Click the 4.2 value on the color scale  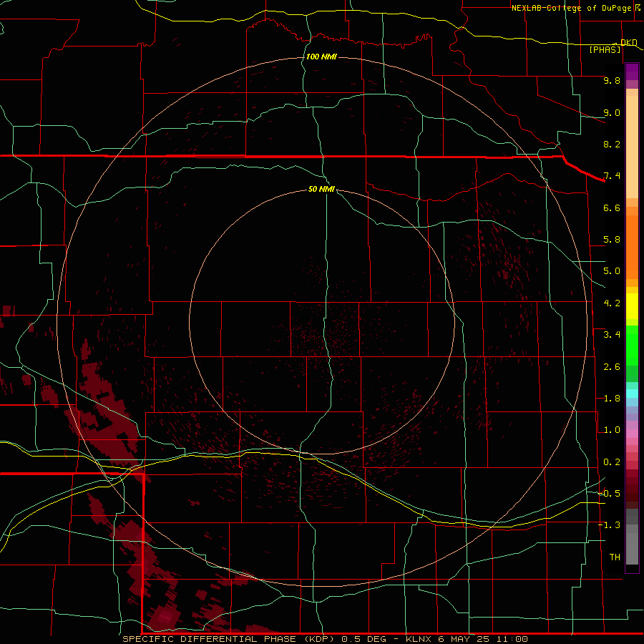pyautogui.click(x=612, y=303)
